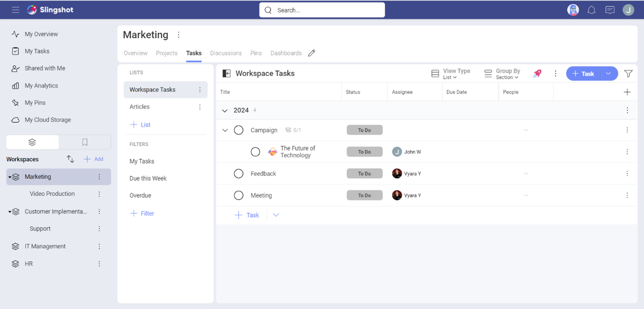Click the View Type list icon
Viewport: 644px width, 309px height.
[435, 73]
